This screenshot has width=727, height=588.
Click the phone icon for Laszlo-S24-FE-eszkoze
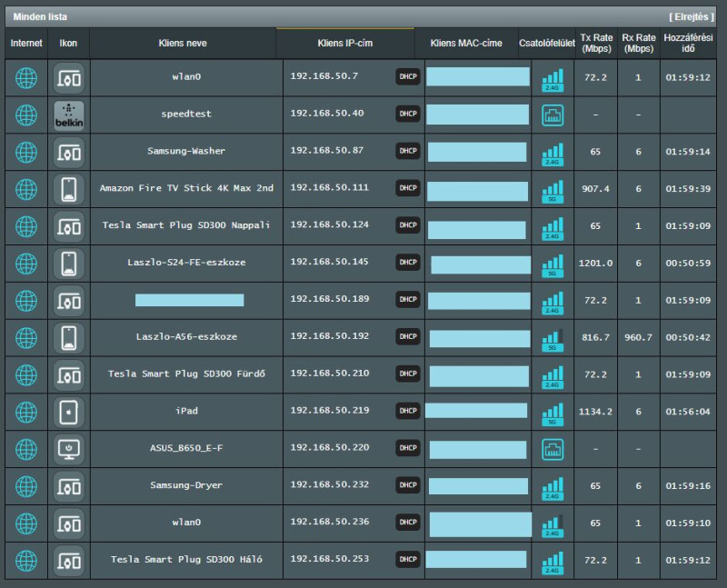click(69, 263)
